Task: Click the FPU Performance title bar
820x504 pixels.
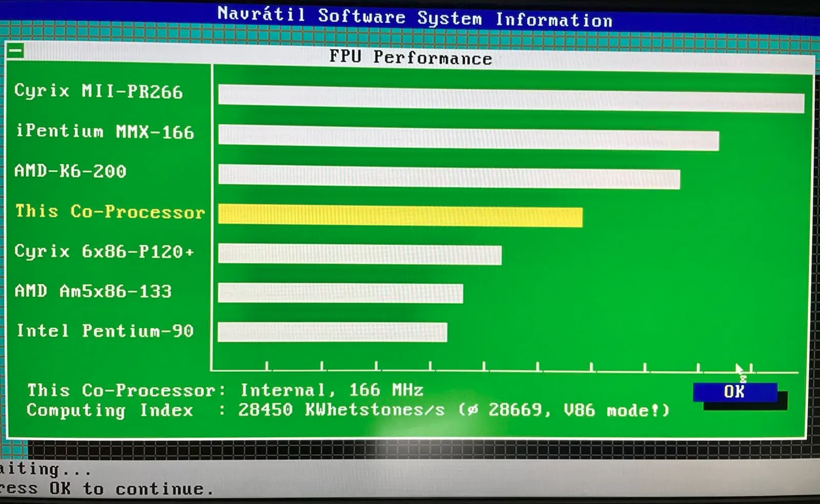Action: point(410,56)
